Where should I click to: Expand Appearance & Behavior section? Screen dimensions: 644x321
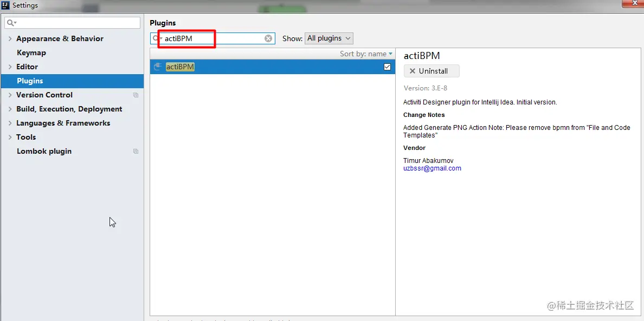(x=10, y=38)
